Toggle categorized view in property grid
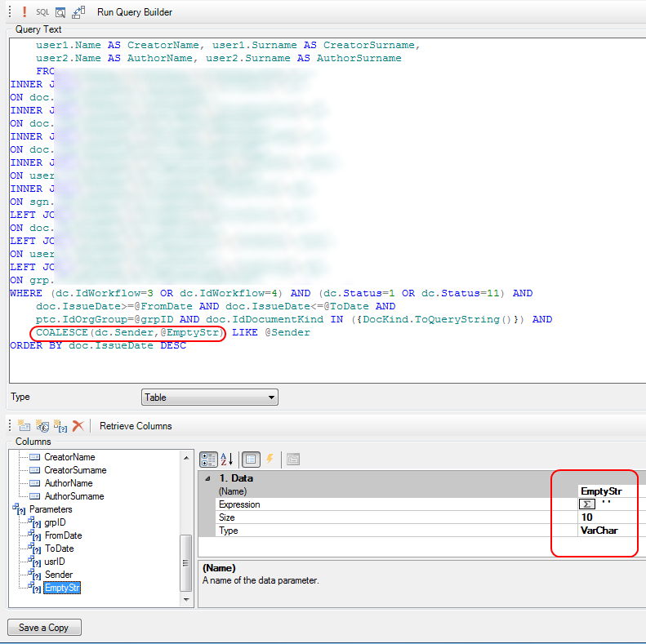 208,459
